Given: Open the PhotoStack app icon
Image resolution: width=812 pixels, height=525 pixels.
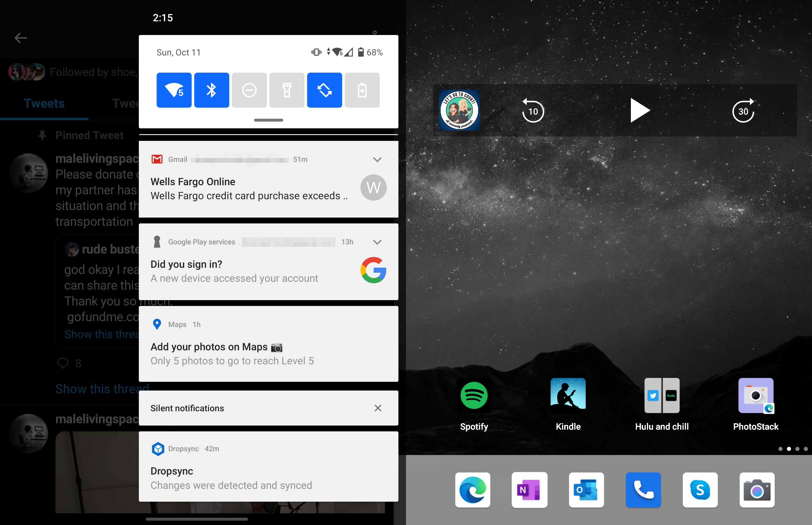Looking at the screenshot, I should [755, 395].
